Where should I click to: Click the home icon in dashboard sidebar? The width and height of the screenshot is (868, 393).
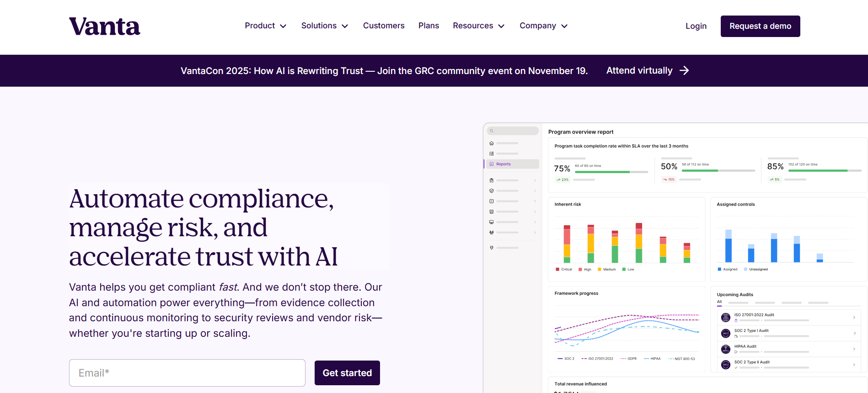click(x=492, y=143)
